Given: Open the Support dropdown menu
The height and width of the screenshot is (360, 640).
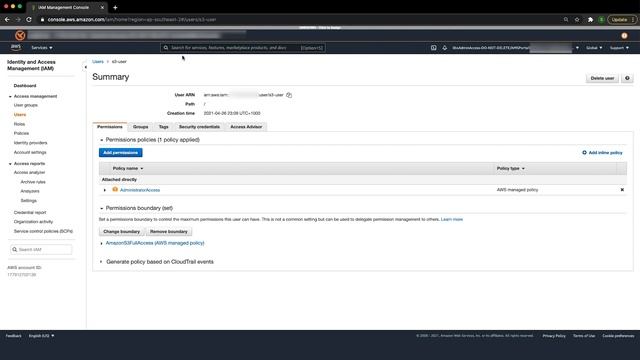Looking at the screenshot, I should [x=619, y=48].
